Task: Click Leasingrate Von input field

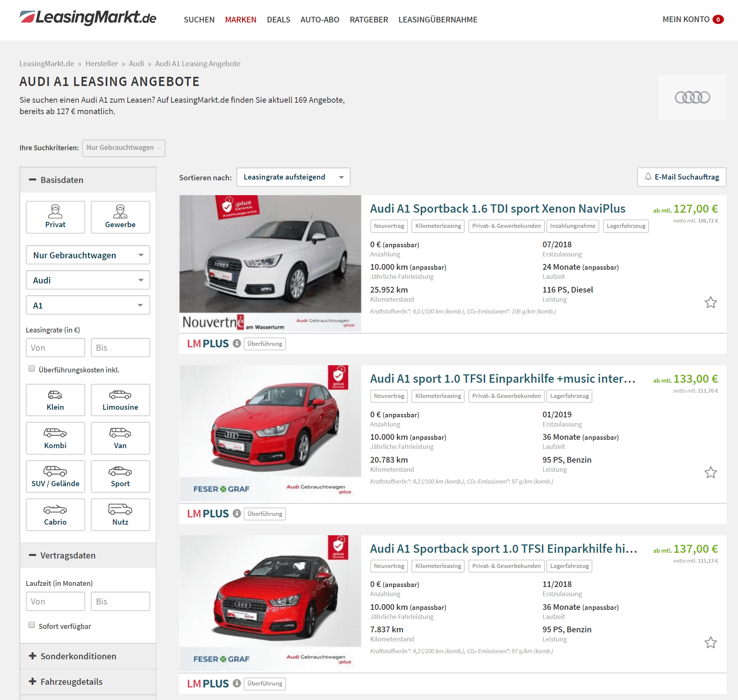Action: (x=56, y=348)
